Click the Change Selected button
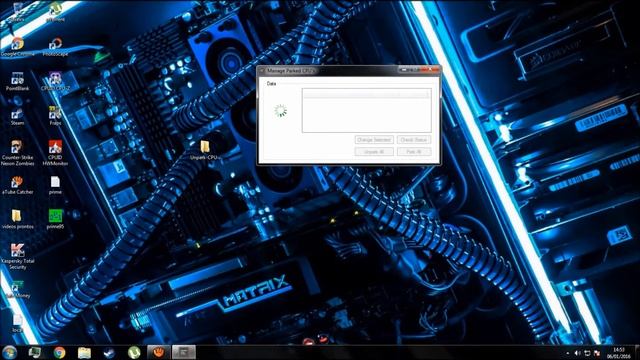 (374, 140)
